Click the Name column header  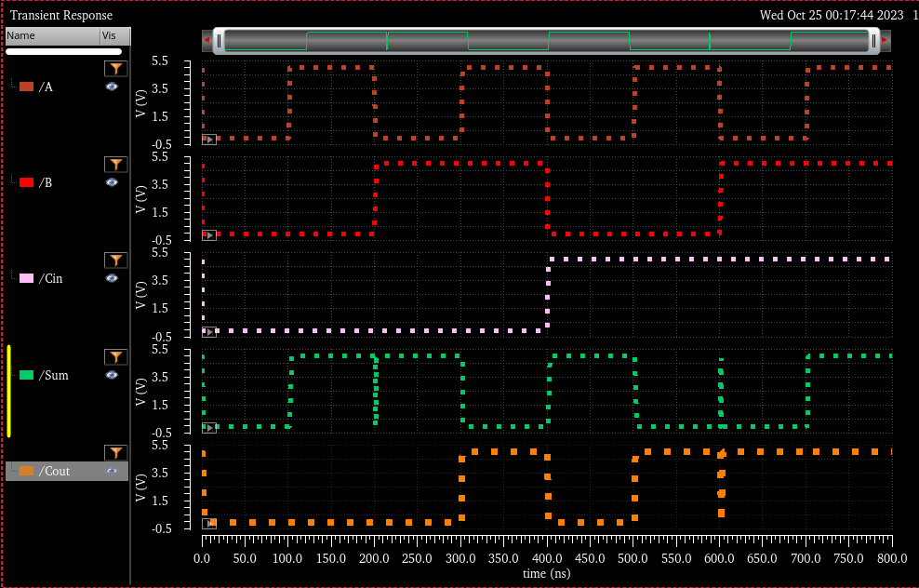(x=51, y=35)
